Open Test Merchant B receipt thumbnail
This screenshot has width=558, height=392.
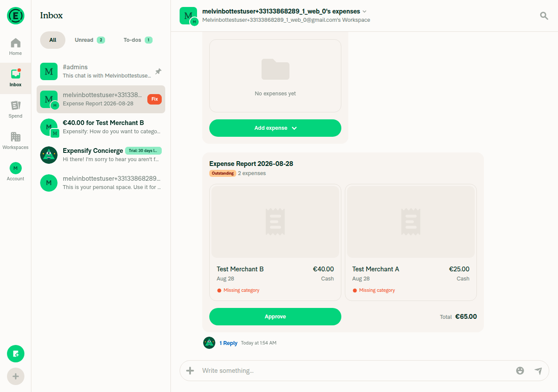(275, 222)
